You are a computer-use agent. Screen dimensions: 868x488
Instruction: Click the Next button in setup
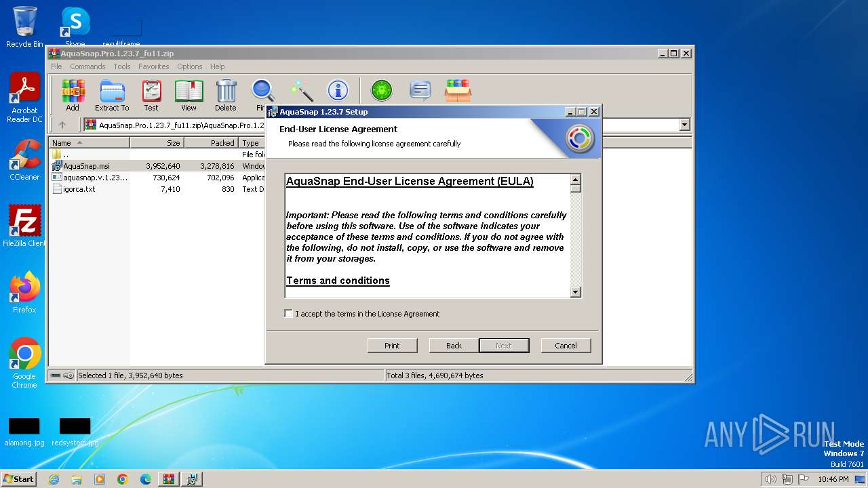pos(504,346)
